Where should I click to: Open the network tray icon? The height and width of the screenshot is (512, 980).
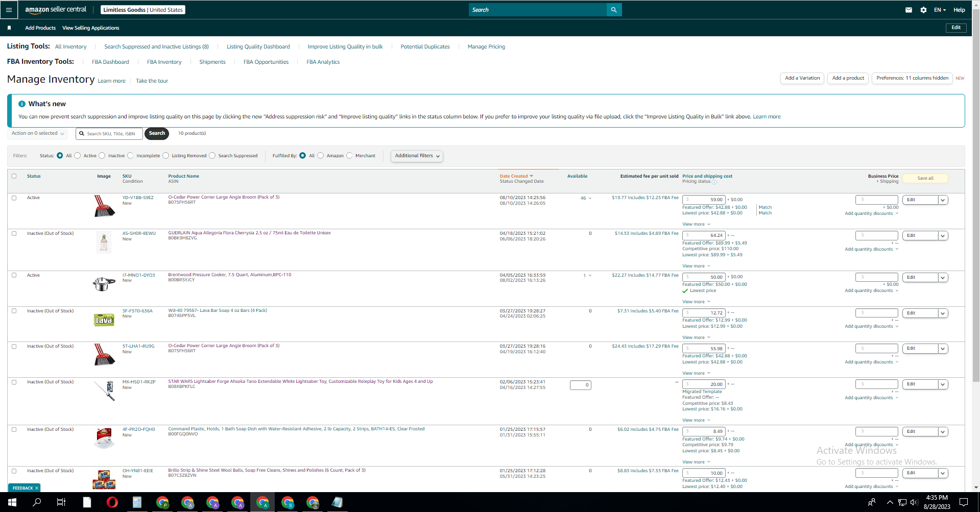902,502
